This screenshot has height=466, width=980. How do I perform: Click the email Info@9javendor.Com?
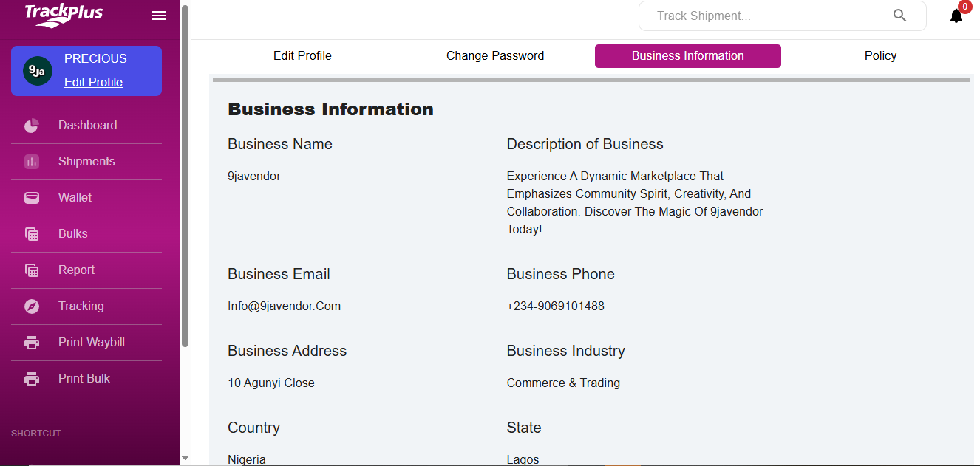coord(284,306)
